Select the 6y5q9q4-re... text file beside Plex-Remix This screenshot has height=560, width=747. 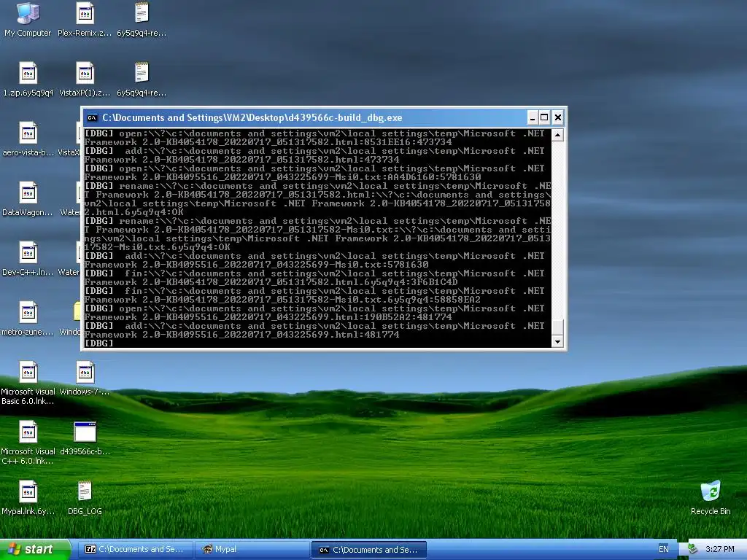pyautogui.click(x=142, y=20)
